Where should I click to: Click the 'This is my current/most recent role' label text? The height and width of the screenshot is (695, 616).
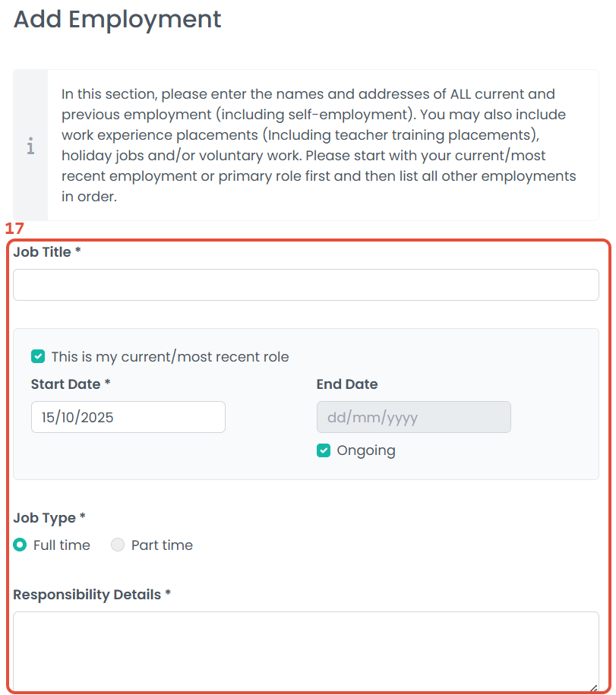coord(170,357)
